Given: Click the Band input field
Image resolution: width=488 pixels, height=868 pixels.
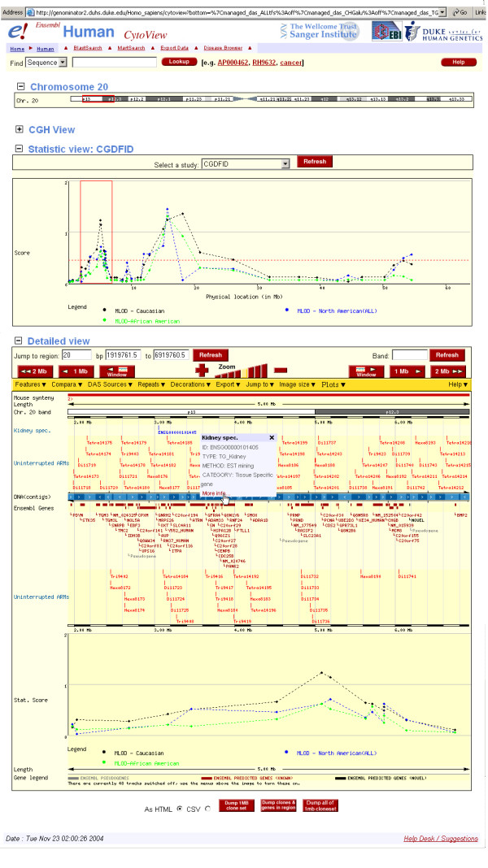Looking at the screenshot, I should coord(410,355).
